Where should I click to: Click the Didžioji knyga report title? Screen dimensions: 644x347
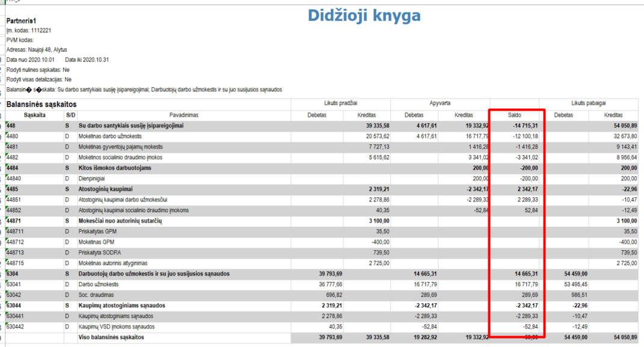click(x=364, y=16)
